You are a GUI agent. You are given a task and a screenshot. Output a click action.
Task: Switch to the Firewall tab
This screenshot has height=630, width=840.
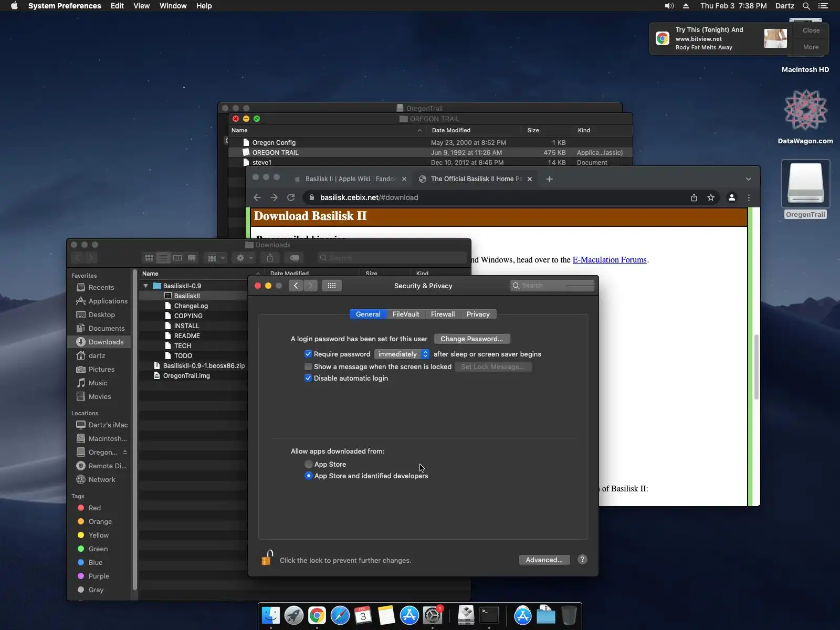443,314
